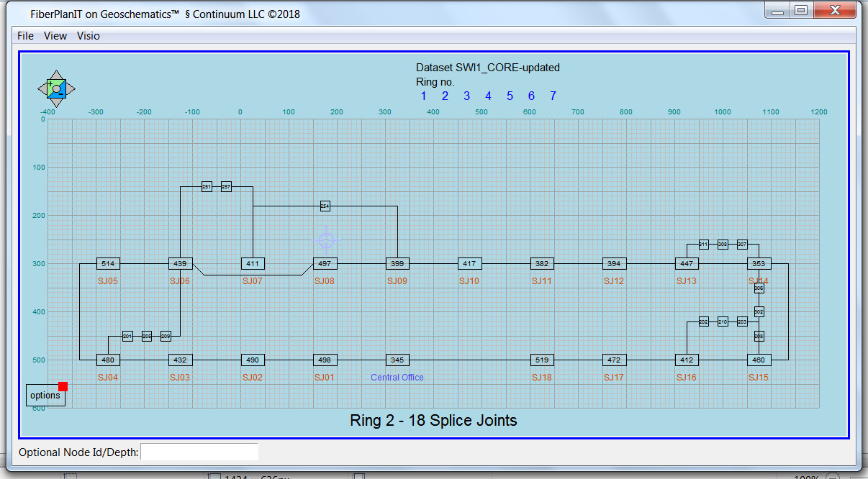The height and width of the screenshot is (479, 868).
Task: Zoom out using the blue minus corner
Action: [62, 93]
